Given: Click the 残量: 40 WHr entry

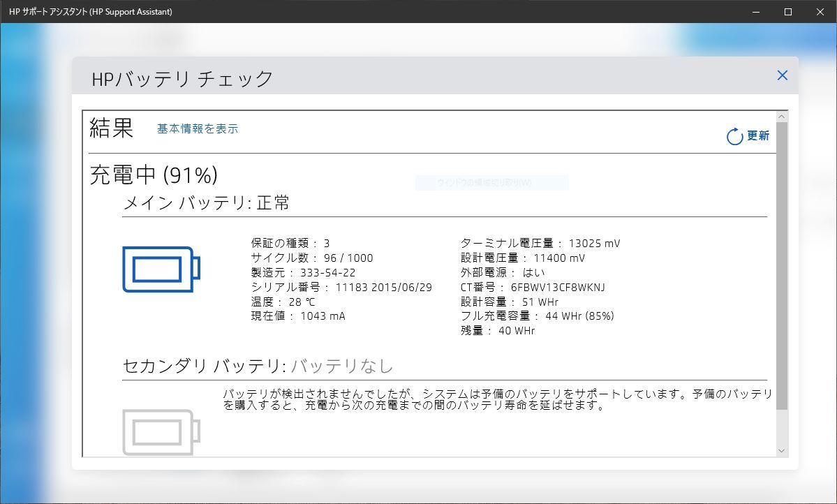Looking at the screenshot, I should (498, 330).
